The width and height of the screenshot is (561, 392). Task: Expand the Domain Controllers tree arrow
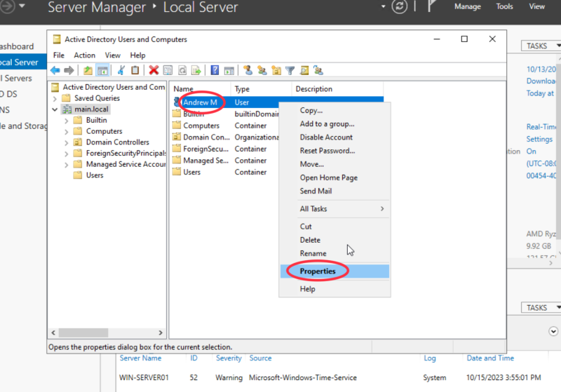coord(67,142)
